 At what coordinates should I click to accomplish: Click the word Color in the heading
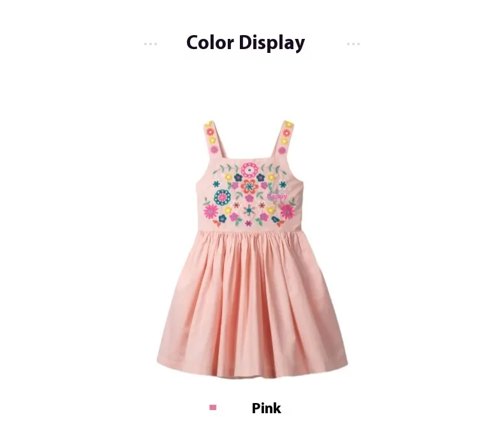tap(210, 42)
